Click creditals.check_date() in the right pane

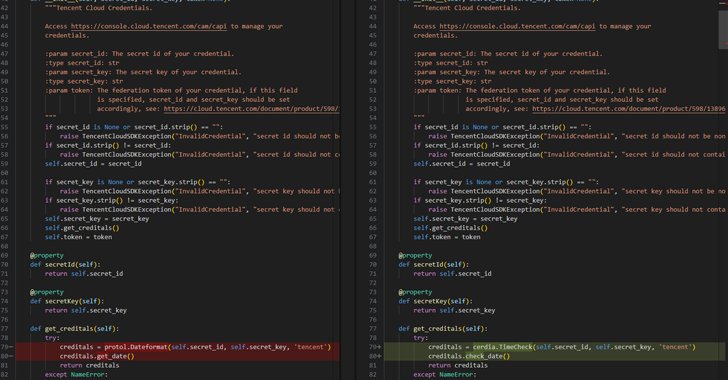[469, 356]
